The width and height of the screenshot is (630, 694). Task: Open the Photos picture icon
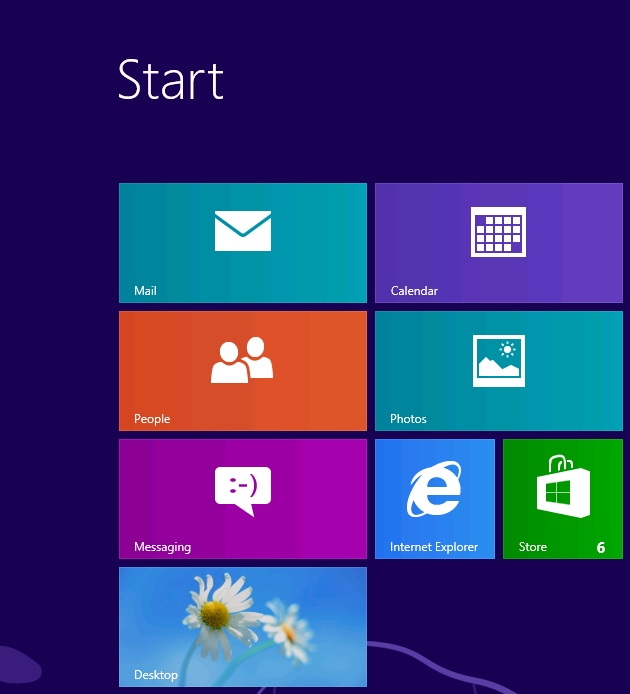pyautogui.click(x=499, y=360)
